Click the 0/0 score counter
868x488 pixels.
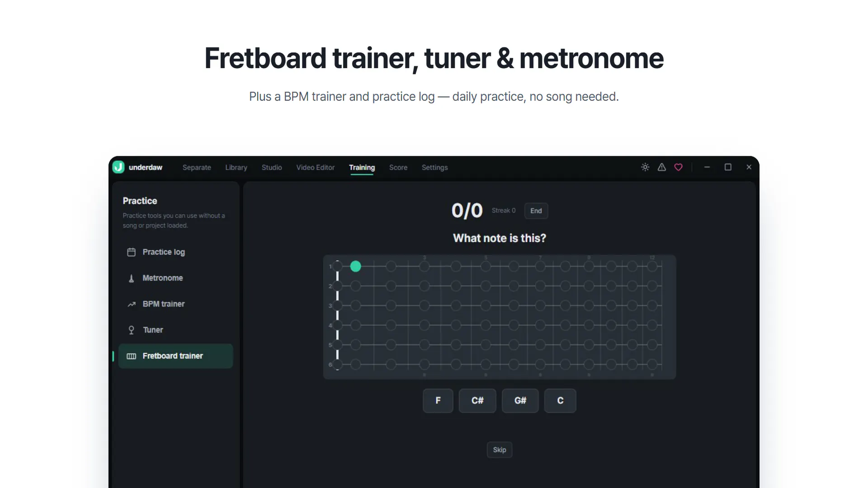[467, 211]
